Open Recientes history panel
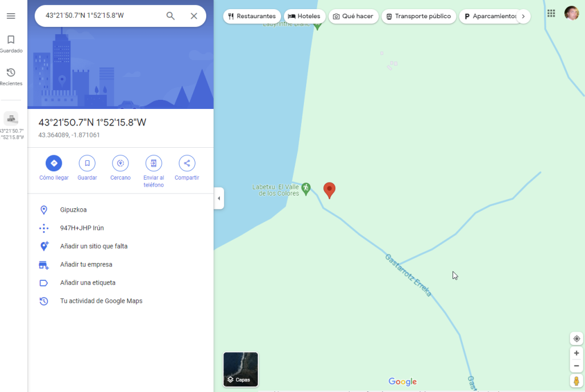 click(11, 76)
